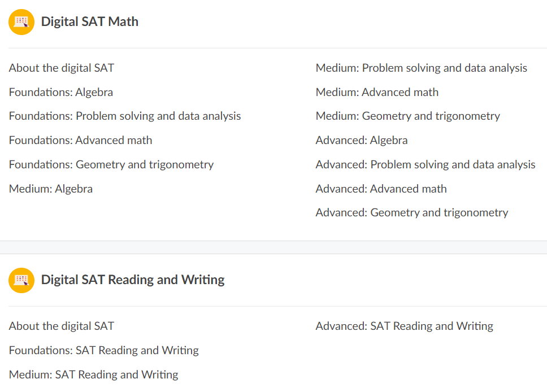547x392 pixels.
Task: Click the Digital SAT Math course icon
Action: point(21,22)
